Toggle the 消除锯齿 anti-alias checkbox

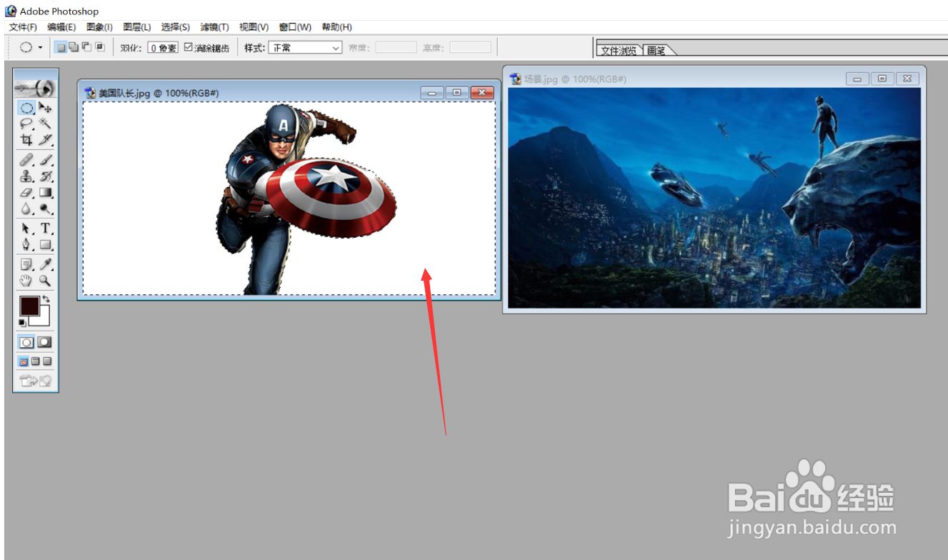[x=189, y=48]
